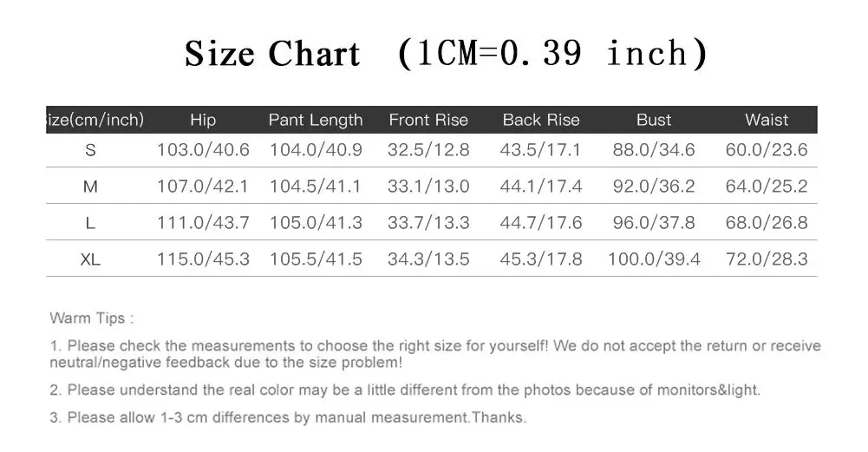The width and height of the screenshot is (868, 452).
Task: Click the Bust column header
Action: (654, 120)
